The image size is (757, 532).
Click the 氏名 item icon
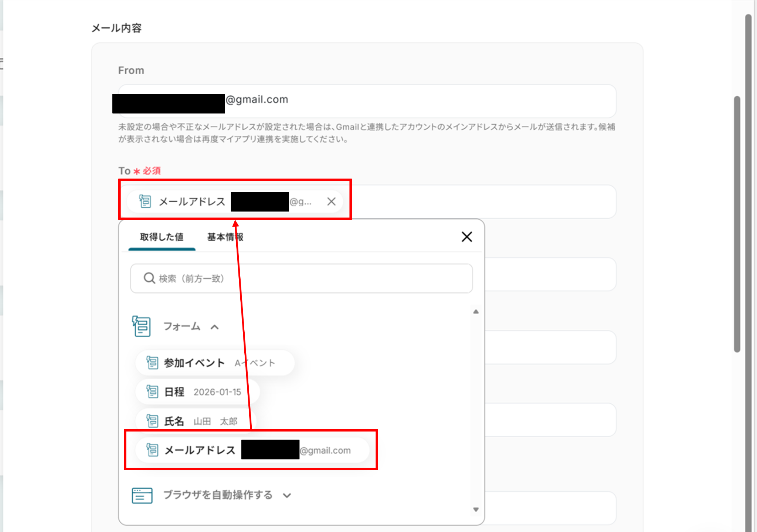152,421
